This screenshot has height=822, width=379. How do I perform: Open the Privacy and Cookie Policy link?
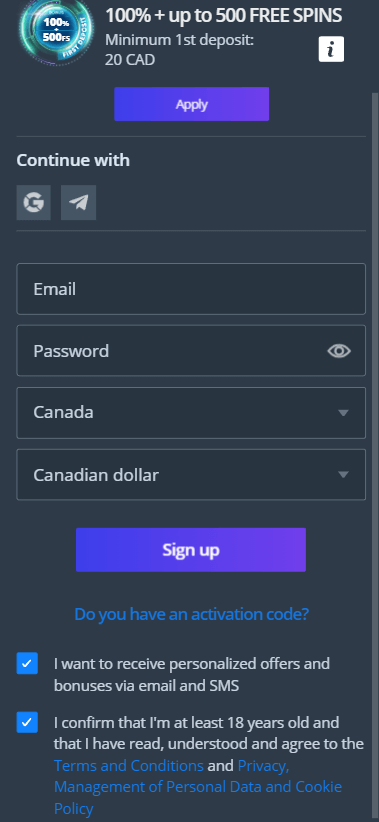click(198, 786)
